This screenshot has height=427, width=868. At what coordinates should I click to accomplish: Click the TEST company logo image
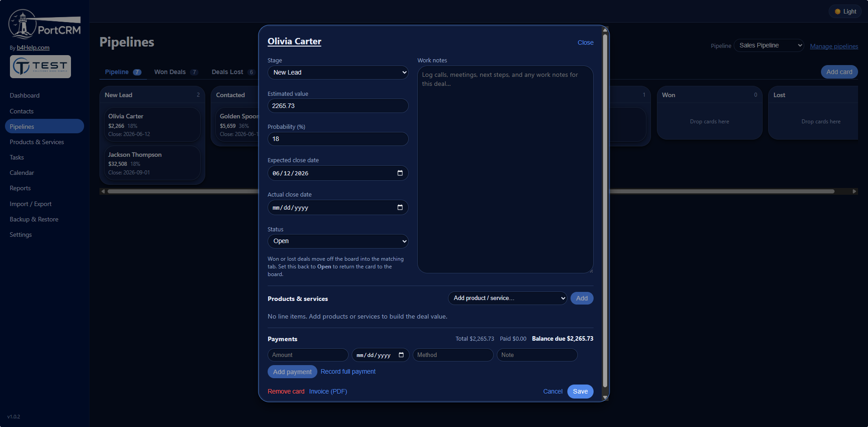click(x=41, y=67)
